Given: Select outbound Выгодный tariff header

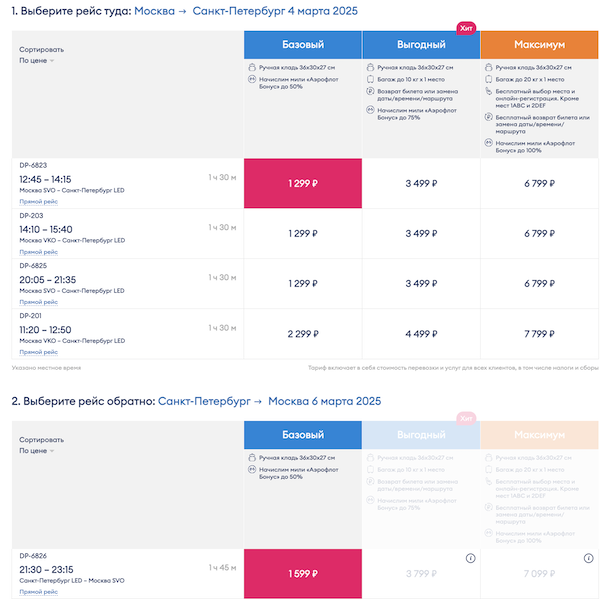Looking at the screenshot, I should click(420, 45).
